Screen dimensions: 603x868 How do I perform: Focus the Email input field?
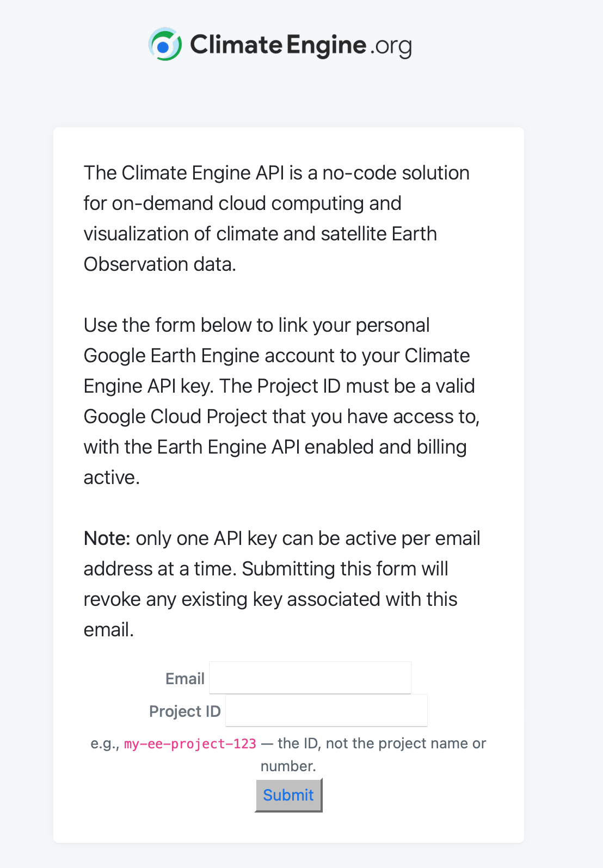[x=310, y=678]
